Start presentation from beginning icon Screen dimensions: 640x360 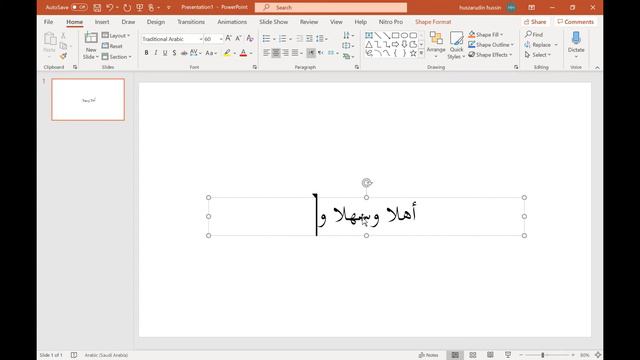tap(140, 7)
